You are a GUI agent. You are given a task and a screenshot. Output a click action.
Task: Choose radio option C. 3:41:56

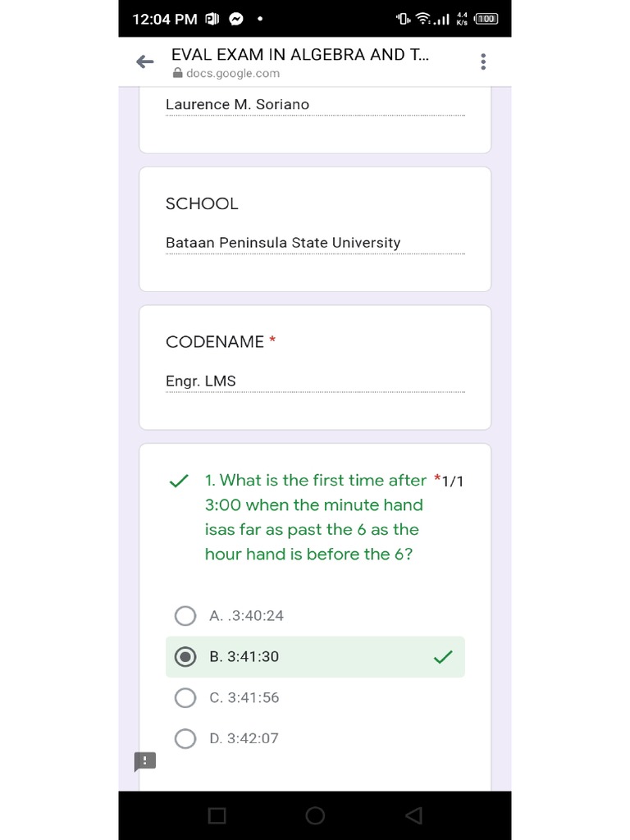186,697
